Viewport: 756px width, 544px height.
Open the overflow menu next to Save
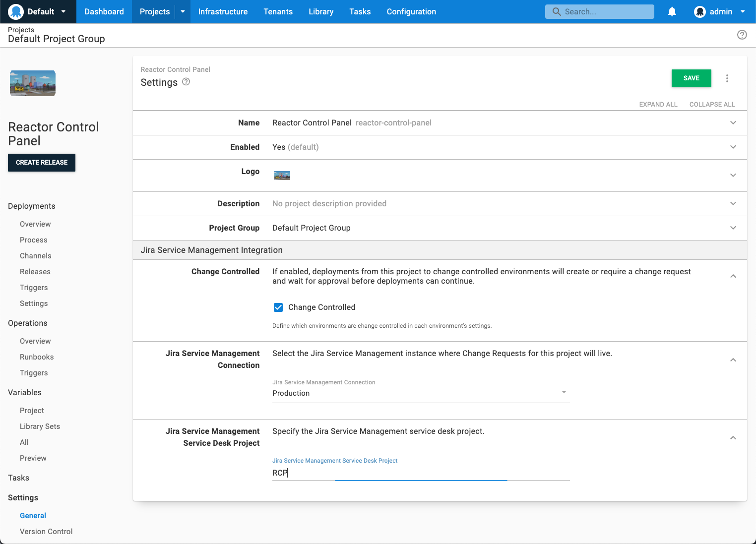pyautogui.click(x=727, y=78)
